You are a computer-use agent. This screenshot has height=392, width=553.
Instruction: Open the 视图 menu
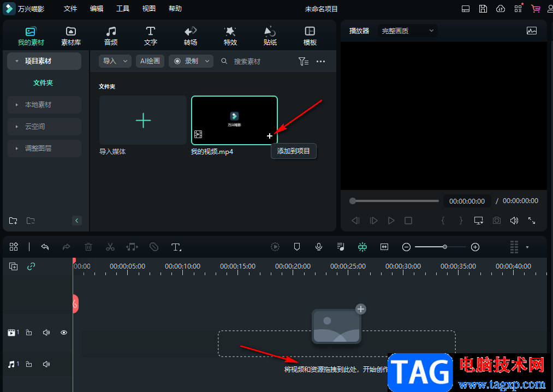point(149,9)
